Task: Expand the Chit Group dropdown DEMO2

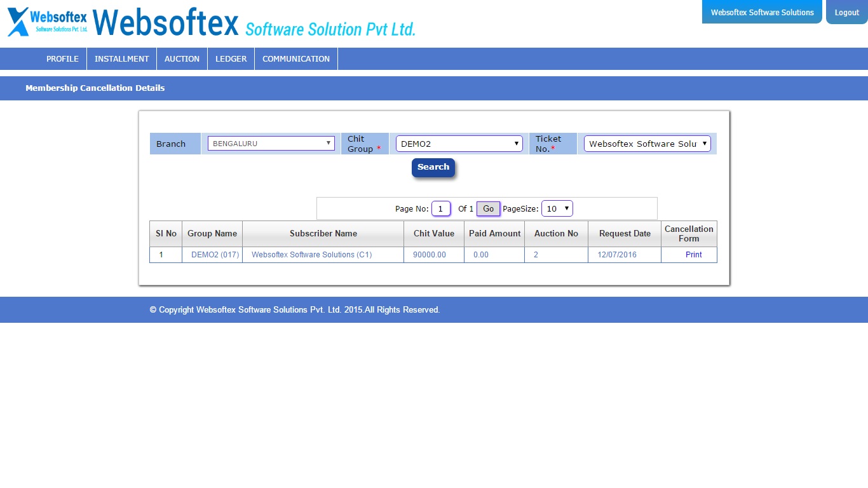Action: (x=459, y=144)
